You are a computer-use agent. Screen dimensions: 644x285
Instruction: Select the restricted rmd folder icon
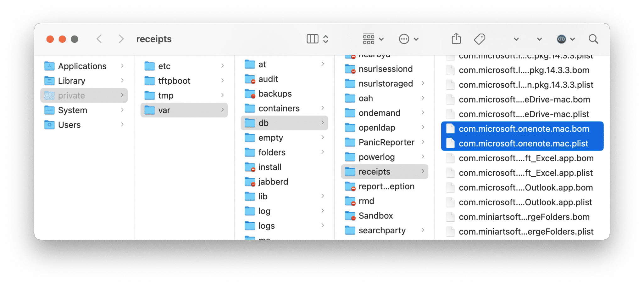tap(350, 201)
